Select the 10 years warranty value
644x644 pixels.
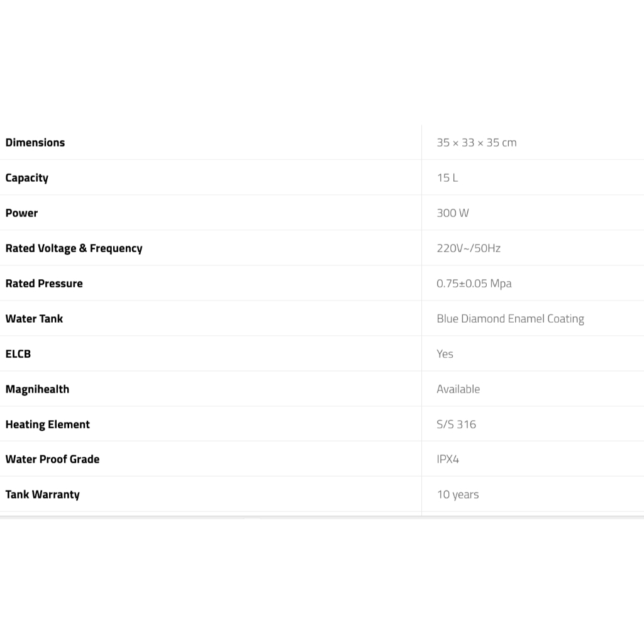[458, 494]
